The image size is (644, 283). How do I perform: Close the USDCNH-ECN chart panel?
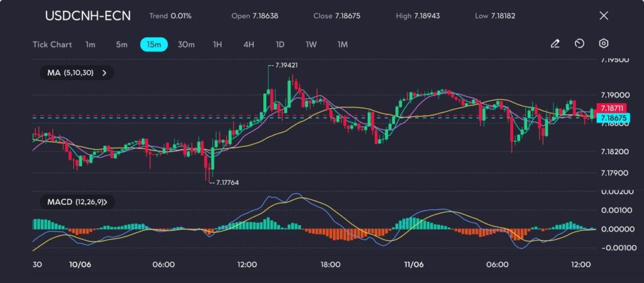(604, 16)
